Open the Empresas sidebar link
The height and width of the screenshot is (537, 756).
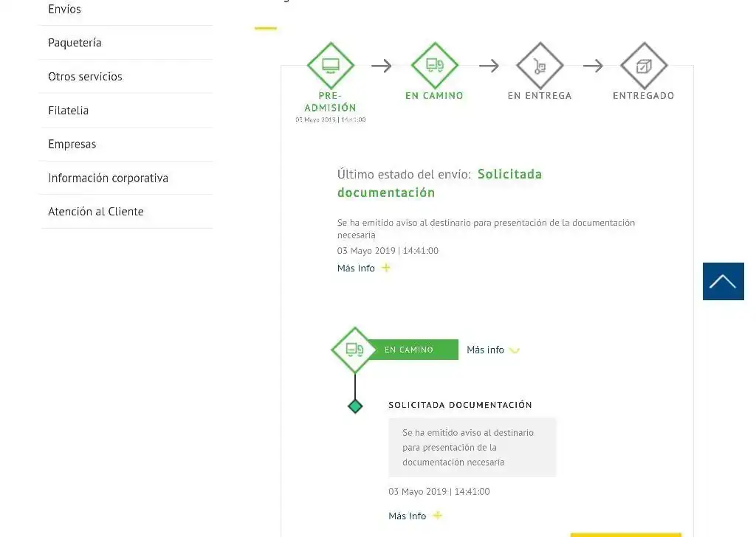pos(72,144)
